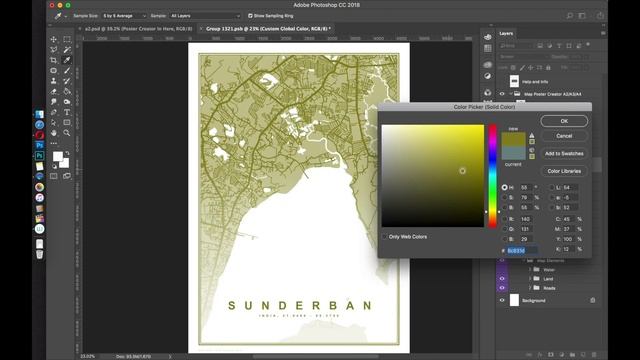The width and height of the screenshot is (640, 360).
Task: Click the search icon in options bar
Action: pos(569,16)
